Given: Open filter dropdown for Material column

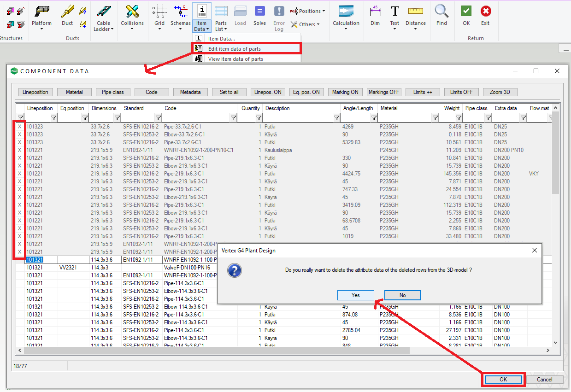Looking at the screenshot, I should point(435,118).
